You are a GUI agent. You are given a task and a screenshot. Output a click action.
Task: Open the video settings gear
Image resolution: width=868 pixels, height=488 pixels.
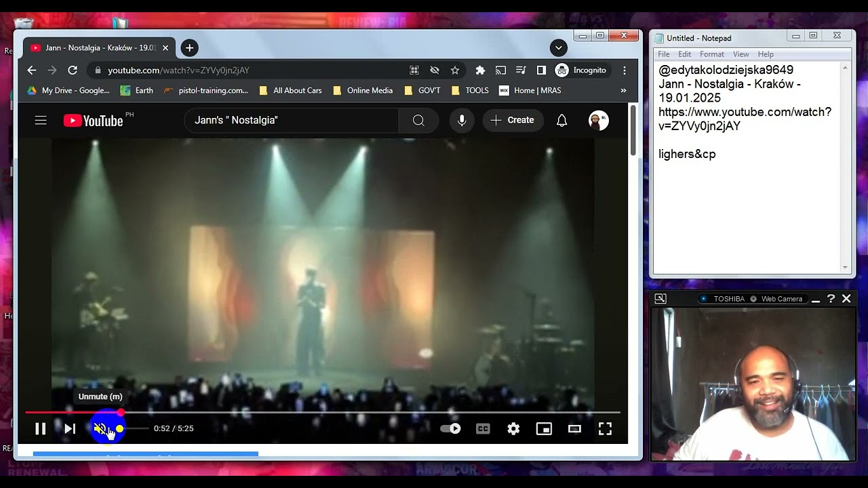513,428
